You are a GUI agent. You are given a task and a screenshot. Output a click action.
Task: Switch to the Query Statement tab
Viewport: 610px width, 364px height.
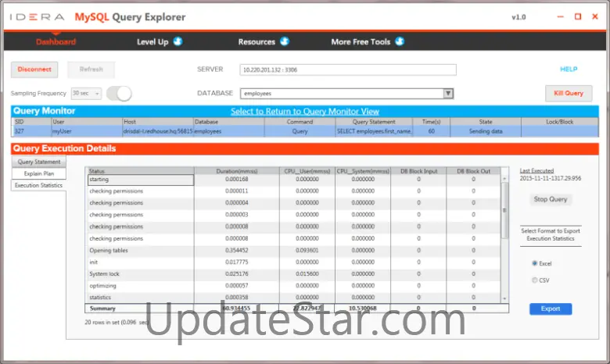tap(39, 162)
